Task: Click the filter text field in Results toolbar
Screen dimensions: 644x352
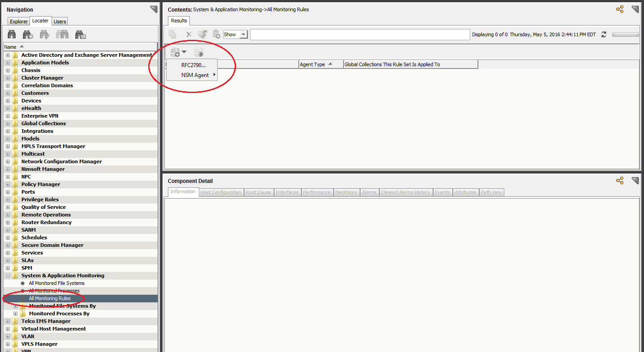Action: 360,34
